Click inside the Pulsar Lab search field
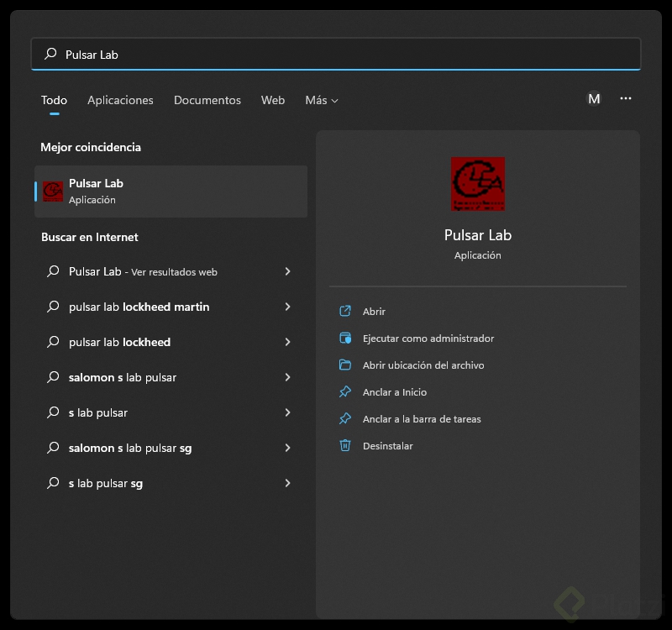 pyautogui.click(x=335, y=54)
